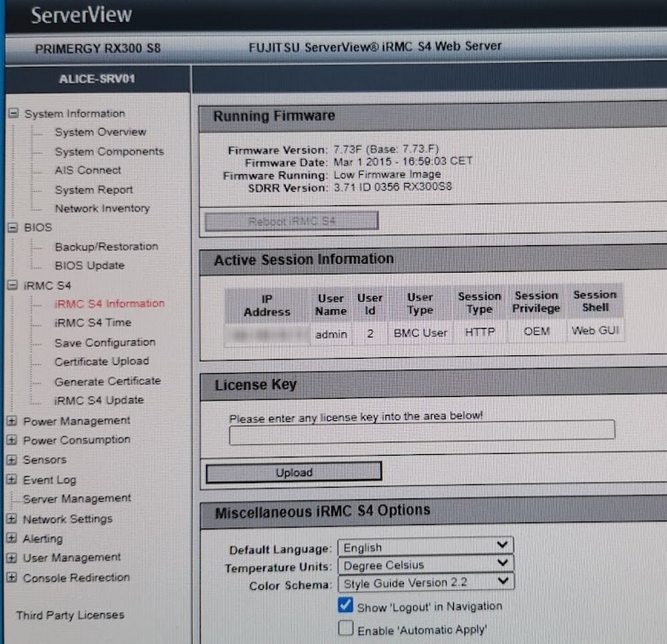667x644 pixels.
Task: Click the OEM session privilege cell
Action: (536, 331)
